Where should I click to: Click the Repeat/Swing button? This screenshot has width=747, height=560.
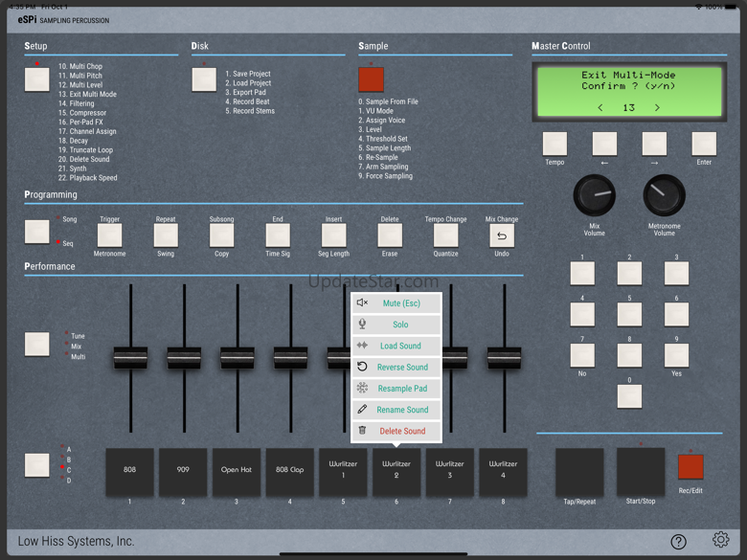pyautogui.click(x=166, y=235)
